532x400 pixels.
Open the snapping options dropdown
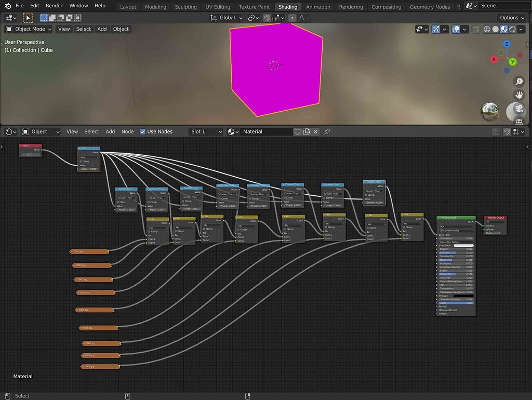point(278,18)
